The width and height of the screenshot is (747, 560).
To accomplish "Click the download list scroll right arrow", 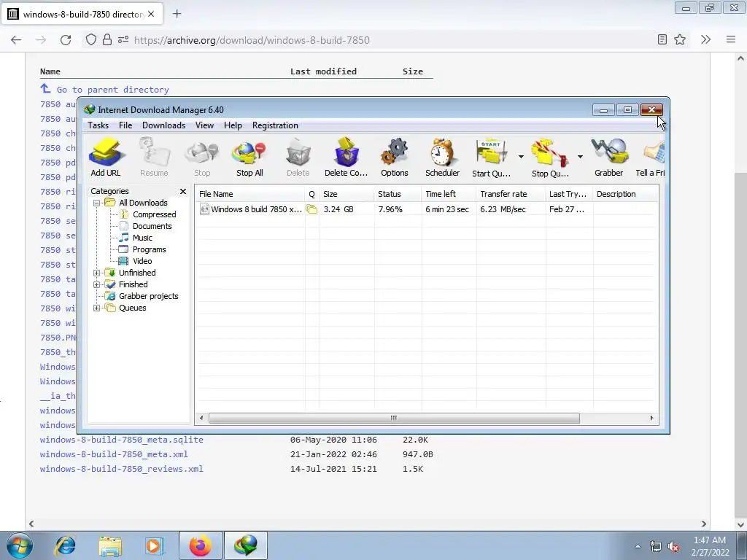I will click(x=651, y=418).
